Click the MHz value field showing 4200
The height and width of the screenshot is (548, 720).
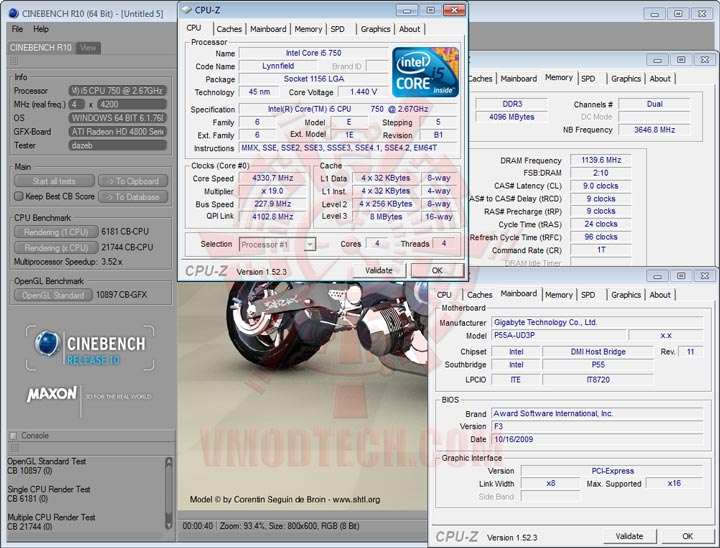(x=131, y=104)
